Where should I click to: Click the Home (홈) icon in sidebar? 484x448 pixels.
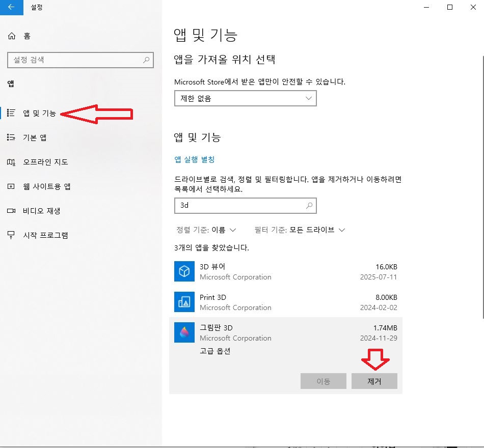coord(11,36)
